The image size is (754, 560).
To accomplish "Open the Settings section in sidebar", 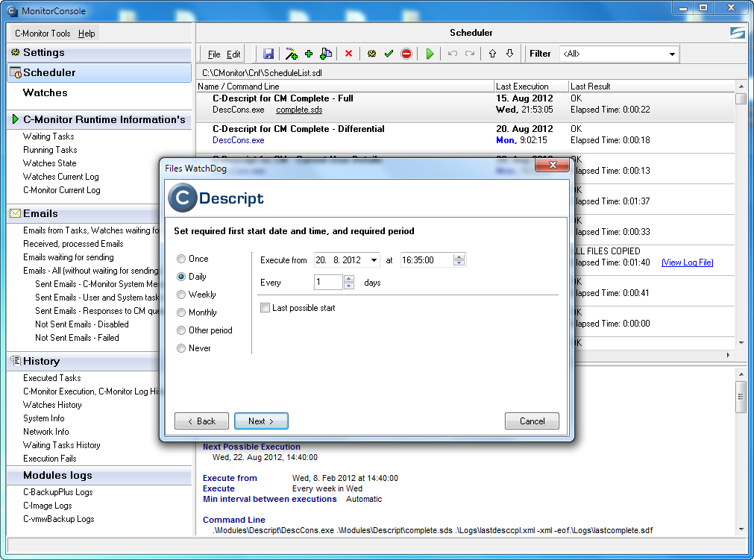I will 99,52.
